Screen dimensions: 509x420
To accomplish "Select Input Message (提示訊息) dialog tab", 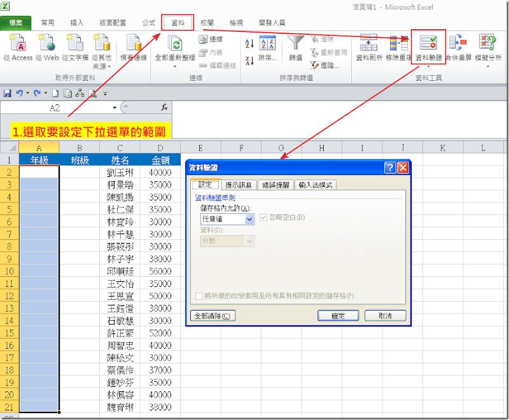I will pos(239,185).
